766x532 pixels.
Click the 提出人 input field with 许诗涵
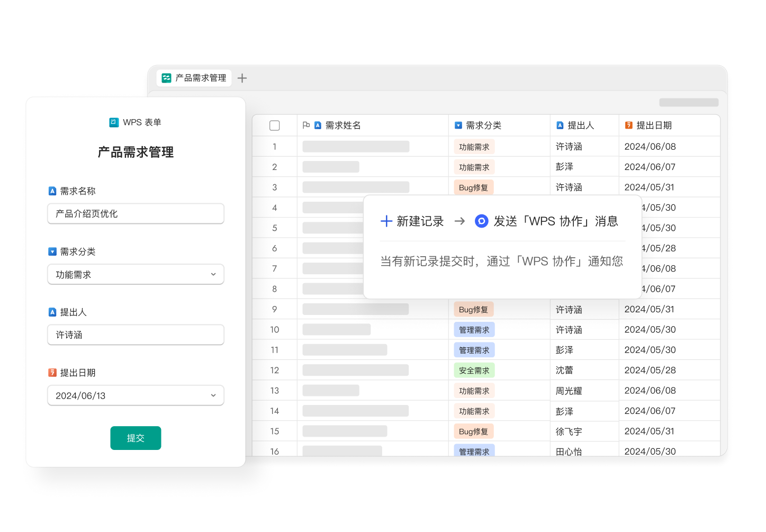136,335
